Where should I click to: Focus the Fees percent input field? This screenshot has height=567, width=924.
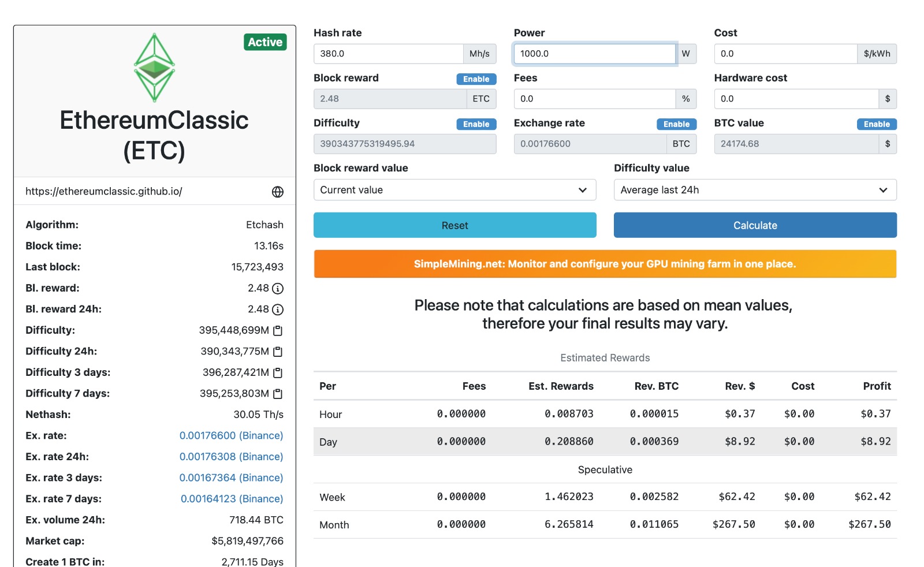[595, 99]
